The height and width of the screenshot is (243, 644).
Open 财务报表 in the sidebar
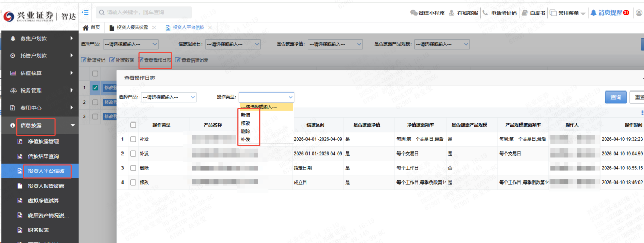[39, 230]
